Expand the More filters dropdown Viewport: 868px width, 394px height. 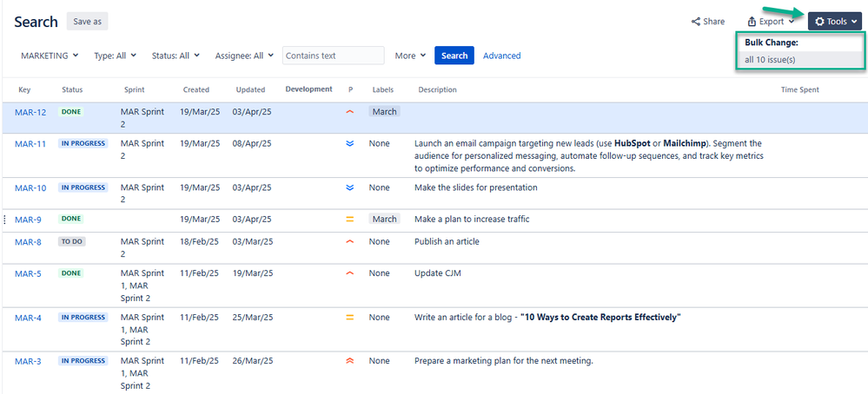click(x=410, y=56)
